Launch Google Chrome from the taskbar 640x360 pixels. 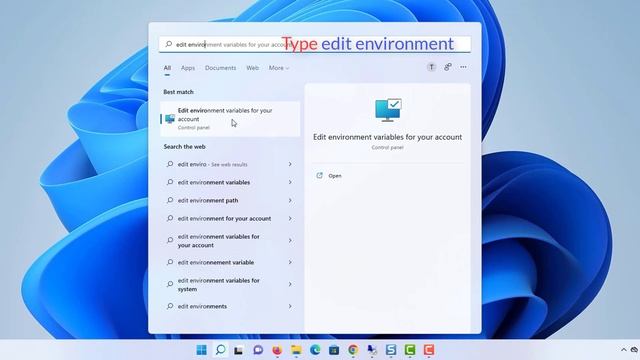(353, 350)
